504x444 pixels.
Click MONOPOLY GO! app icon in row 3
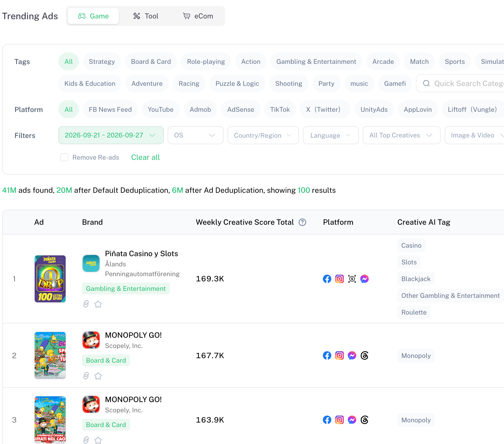click(x=91, y=404)
